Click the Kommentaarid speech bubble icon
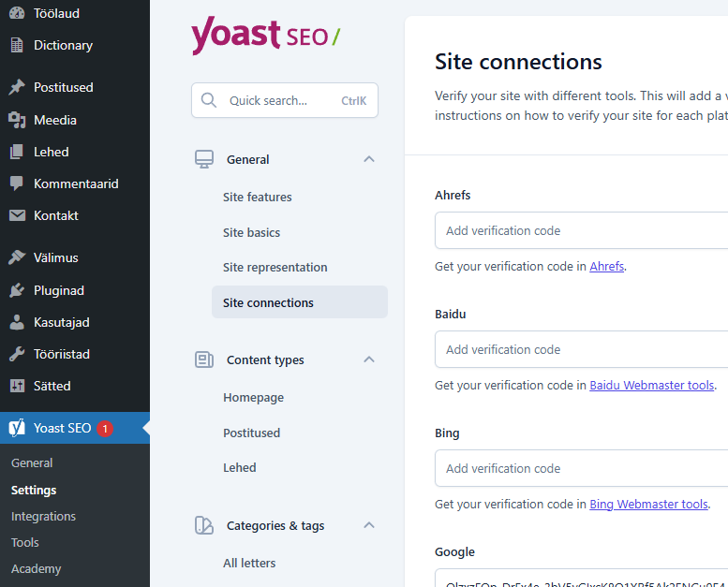The image size is (728, 587). (17, 183)
